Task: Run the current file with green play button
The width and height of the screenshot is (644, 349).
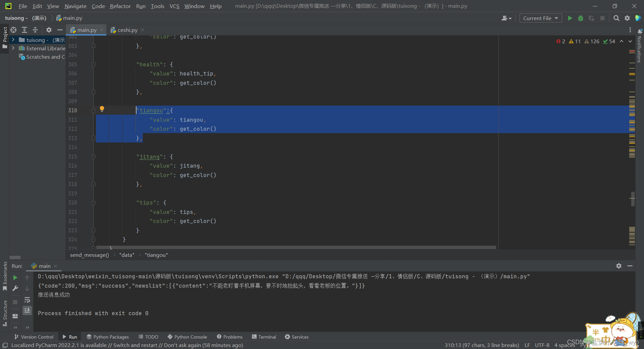Action: click(570, 18)
